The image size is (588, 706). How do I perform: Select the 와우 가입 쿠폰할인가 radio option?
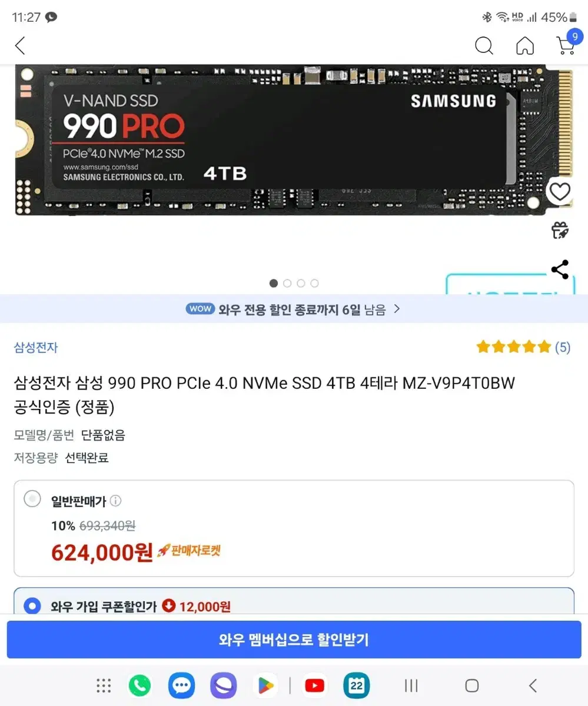pyautogui.click(x=32, y=605)
